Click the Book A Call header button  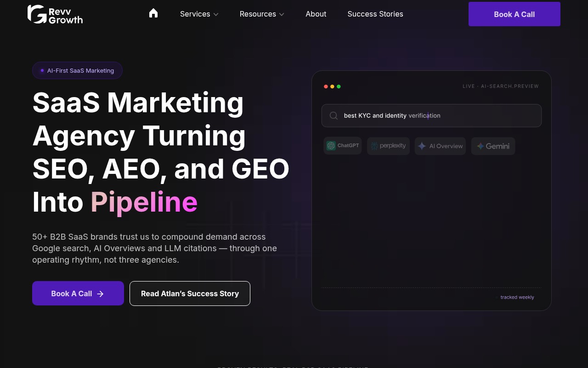click(x=514, y=14)
